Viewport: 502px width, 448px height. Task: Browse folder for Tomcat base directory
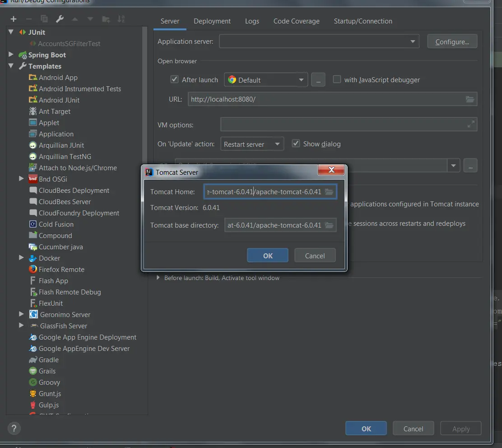(329, 225)
